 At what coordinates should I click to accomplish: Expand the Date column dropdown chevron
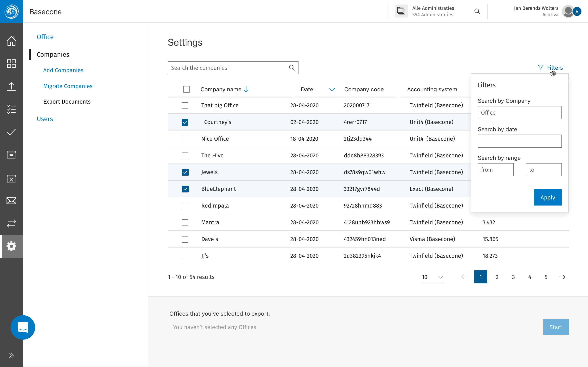(332, 90)
